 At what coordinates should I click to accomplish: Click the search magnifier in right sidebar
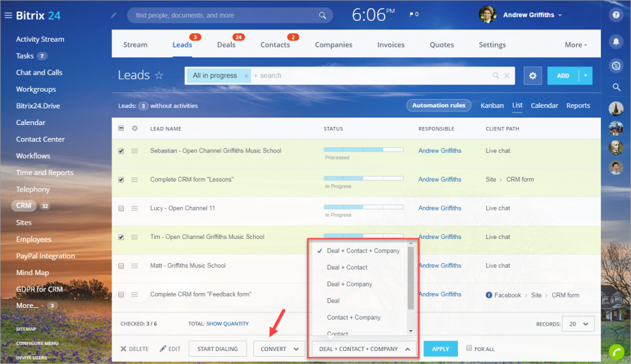point(616,87)
